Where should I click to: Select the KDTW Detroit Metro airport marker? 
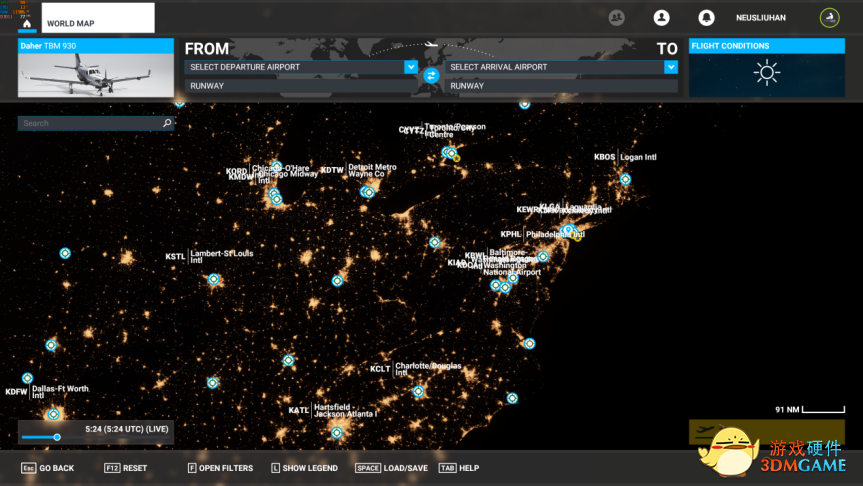click(x=370, y=192)
